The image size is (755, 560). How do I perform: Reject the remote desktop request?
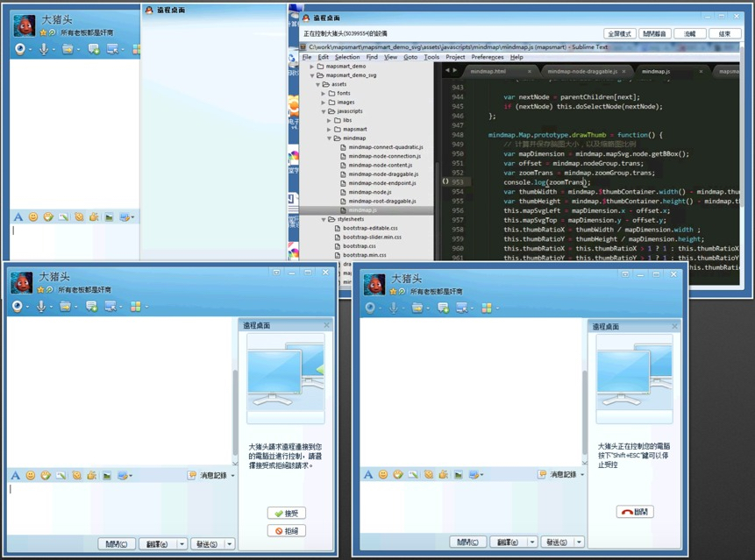[287, 531]
